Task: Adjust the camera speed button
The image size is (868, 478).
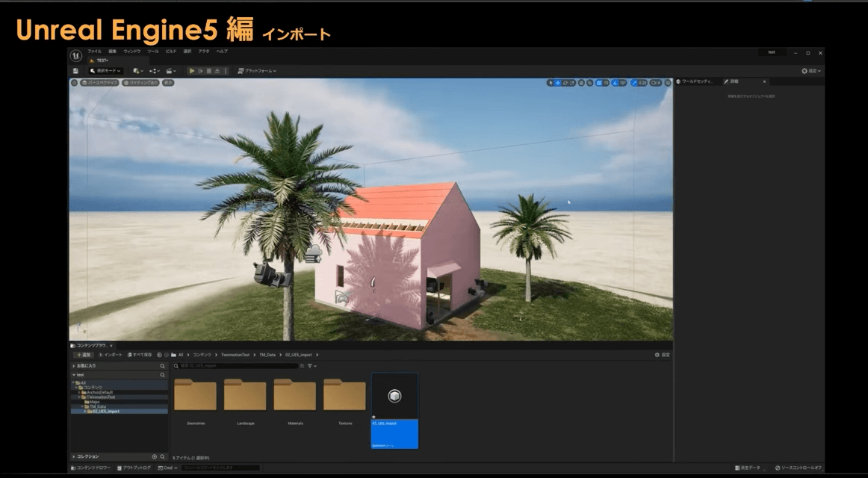Action: pos(656,83)
